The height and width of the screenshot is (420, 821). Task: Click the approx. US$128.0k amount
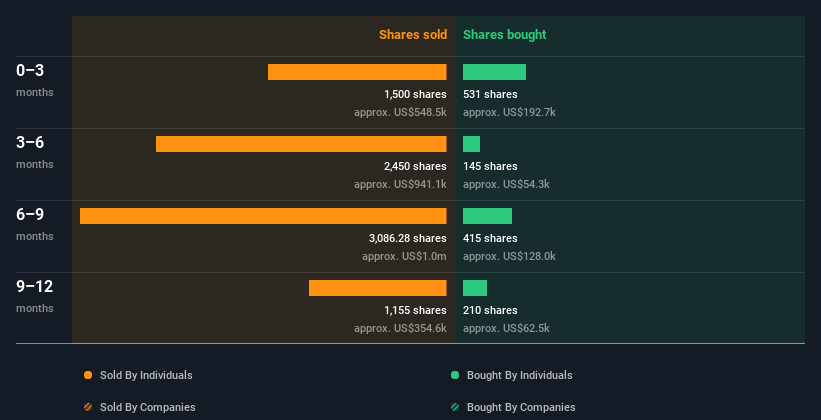click(509, 257)
